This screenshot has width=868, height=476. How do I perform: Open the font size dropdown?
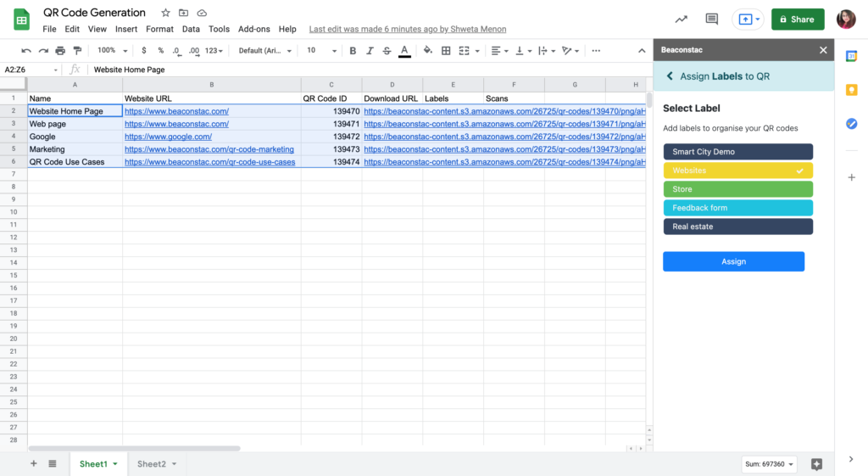[321, 50]
